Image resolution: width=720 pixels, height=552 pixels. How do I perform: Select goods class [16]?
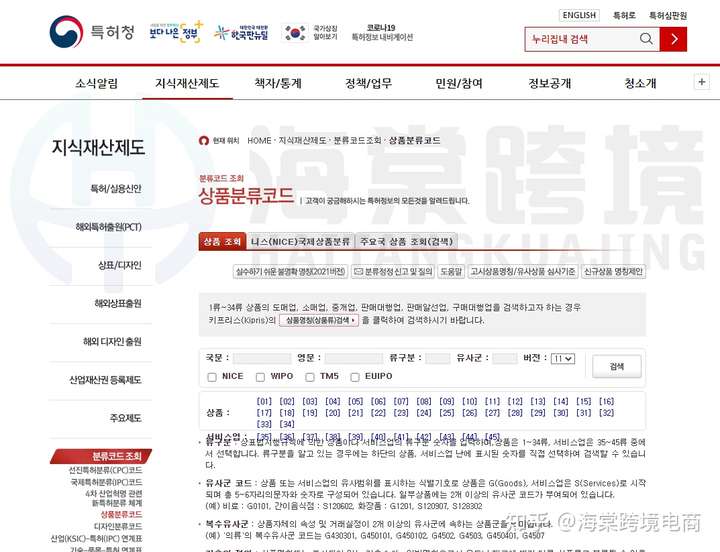click(607, 401)
